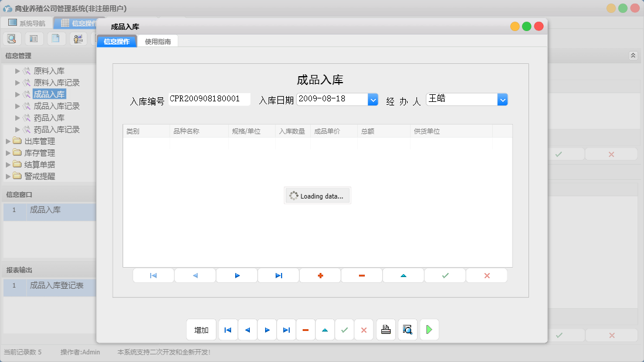Open the 入库日期 date picker dropdown
Image resolution: width=644 pixels, height=362 pixels.
(373, 100)
